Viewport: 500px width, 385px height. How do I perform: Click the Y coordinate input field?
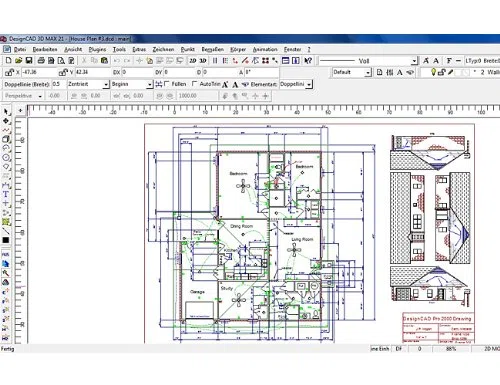[x=92, y=72]
